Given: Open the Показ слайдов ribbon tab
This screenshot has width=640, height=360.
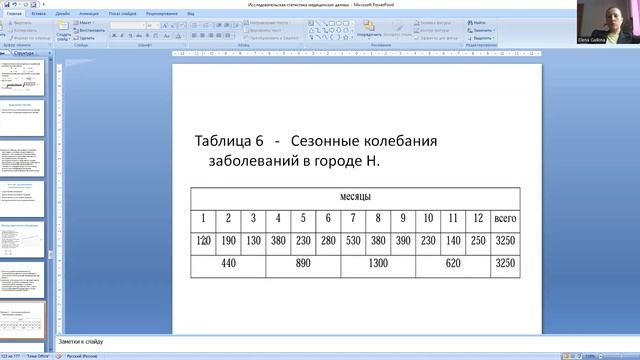Looking at the screenshot, I should click(122, 13).
